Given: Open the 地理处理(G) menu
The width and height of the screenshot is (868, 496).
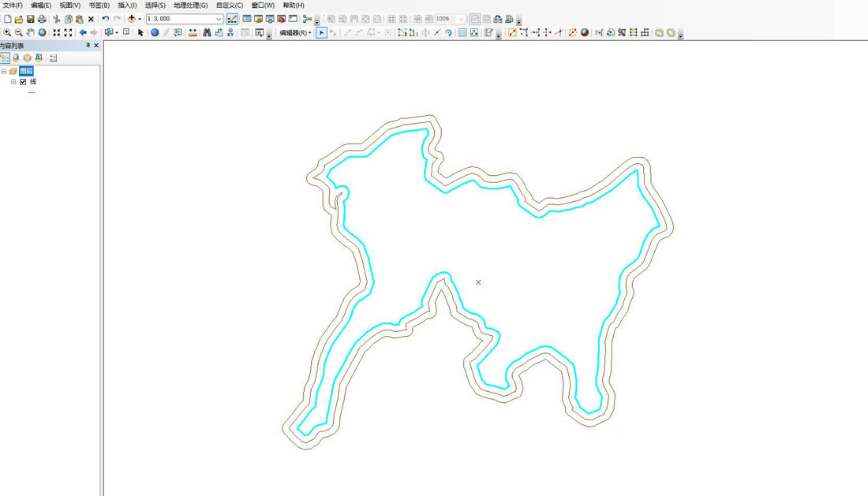Looking at the screenshot, I should pos(190,6).
